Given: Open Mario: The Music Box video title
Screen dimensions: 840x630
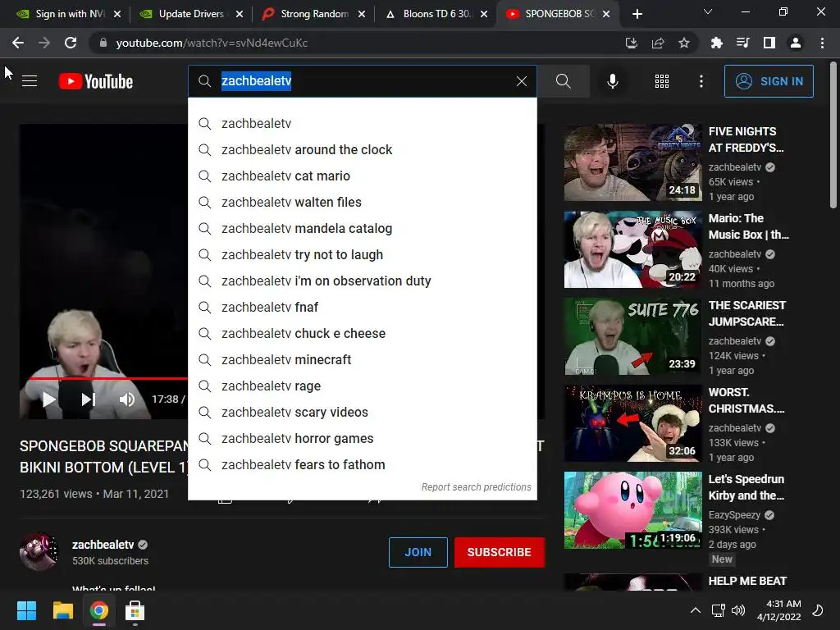Looking at the screenshot, I should tap(748, 226).
